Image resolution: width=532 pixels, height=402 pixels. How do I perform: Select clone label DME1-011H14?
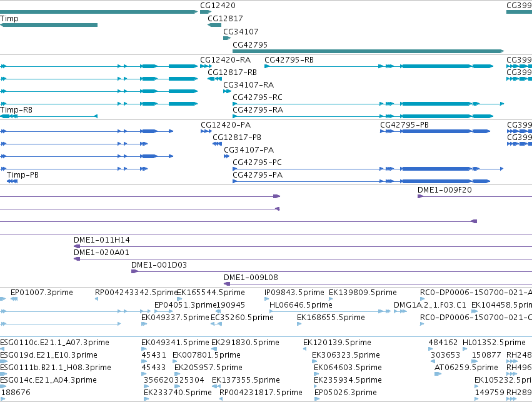[x=102, y=240]
